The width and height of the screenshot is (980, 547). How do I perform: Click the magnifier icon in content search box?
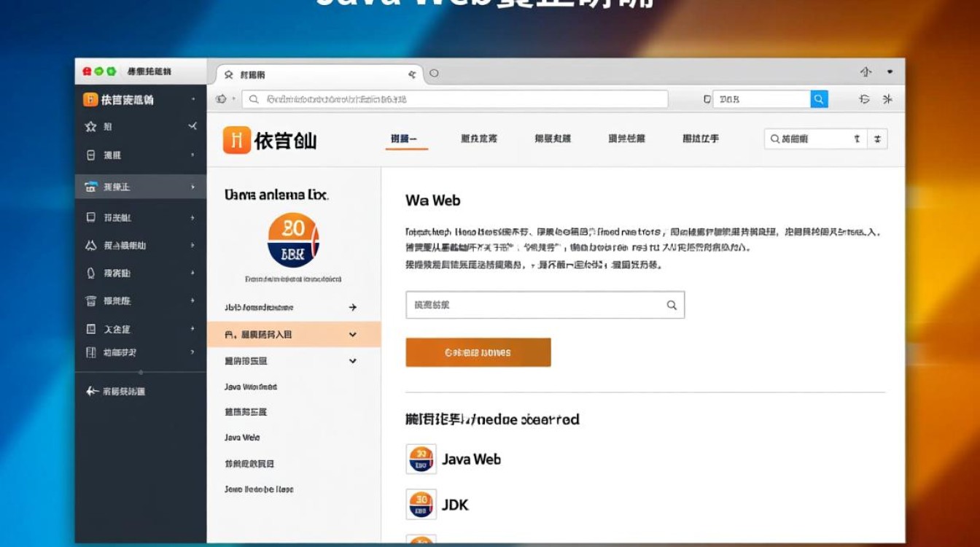672,305
